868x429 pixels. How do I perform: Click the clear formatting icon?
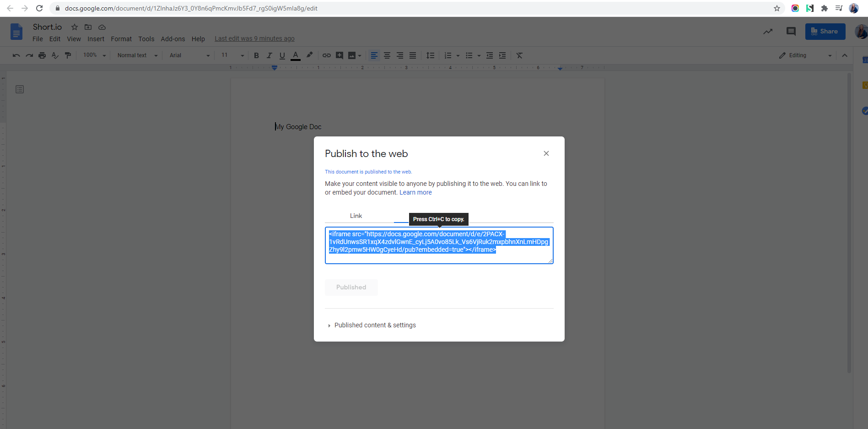(519, 55)
